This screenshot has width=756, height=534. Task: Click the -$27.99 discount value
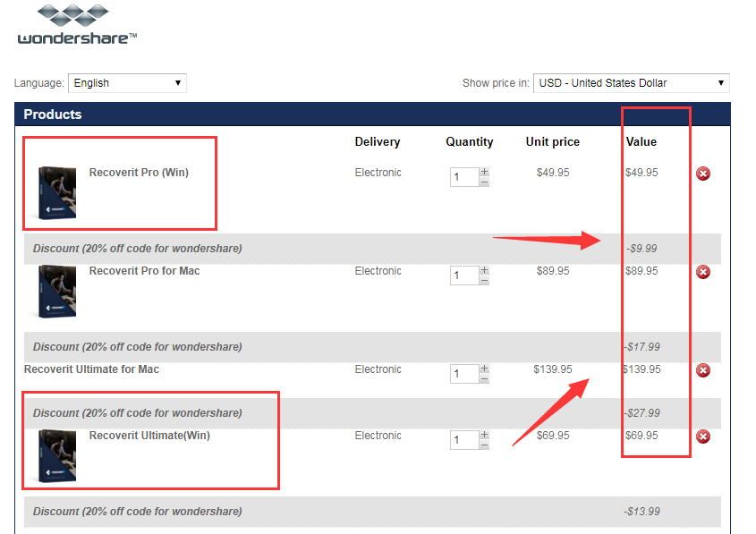(x=641, y=413)
